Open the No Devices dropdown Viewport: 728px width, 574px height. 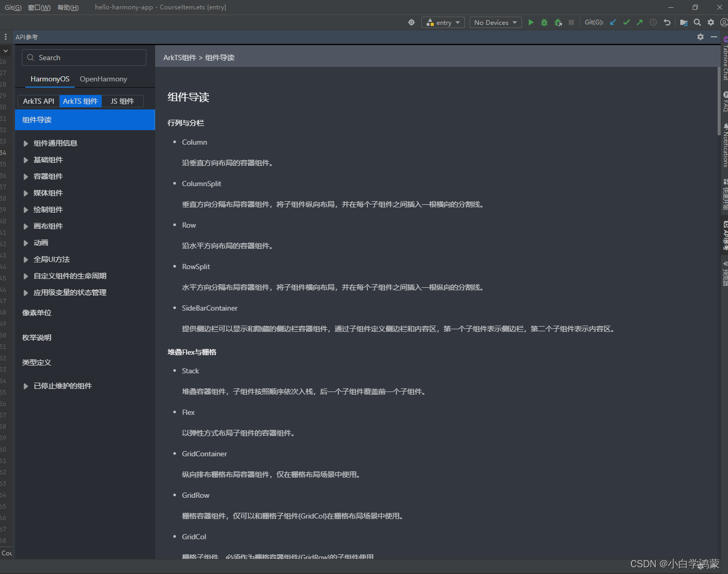(x=496, y=22)
